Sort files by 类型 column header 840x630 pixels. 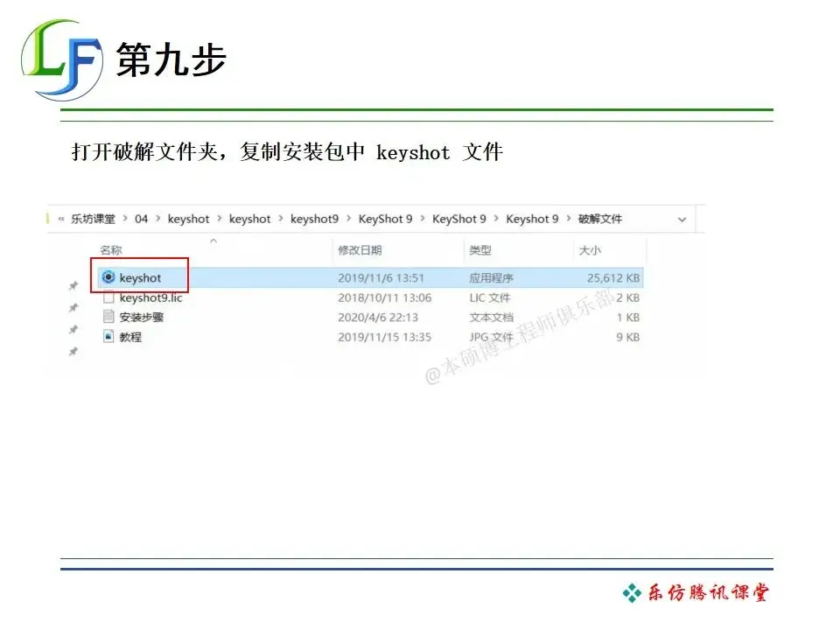[480, 250]
